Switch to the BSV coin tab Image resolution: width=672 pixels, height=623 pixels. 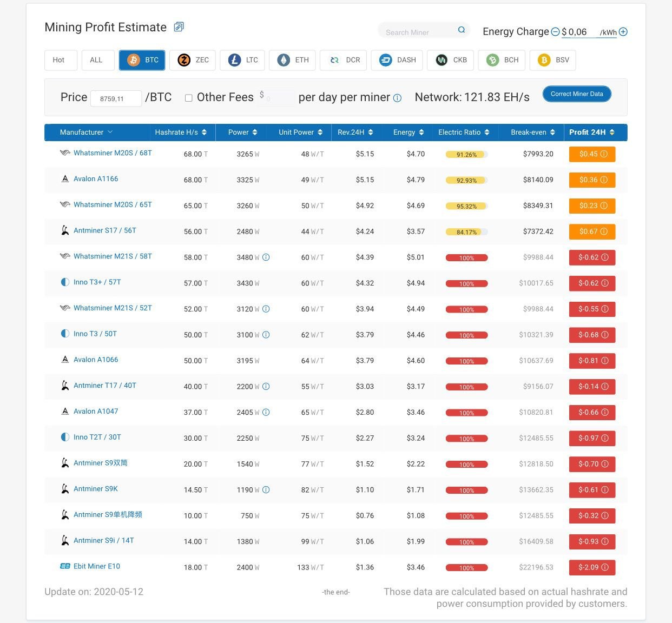pyautogui.click(x=553, y=60)
